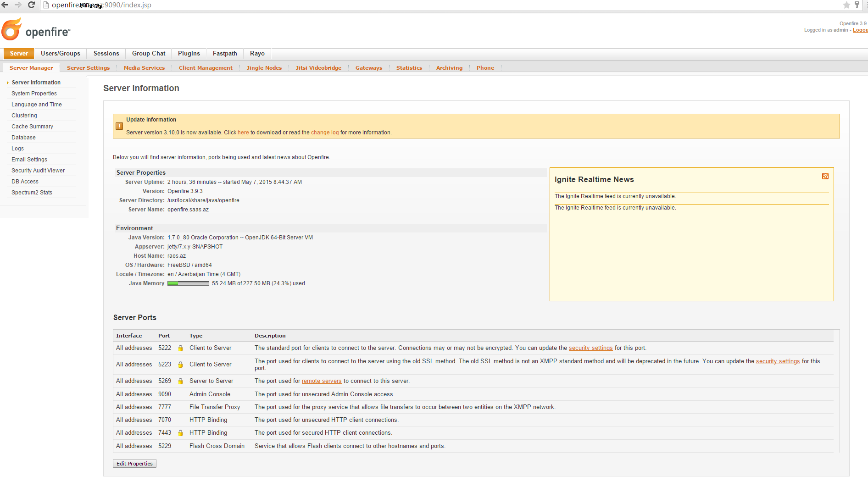Open DB Access in the sidebar
868x487 pixels.
(25, 182)
